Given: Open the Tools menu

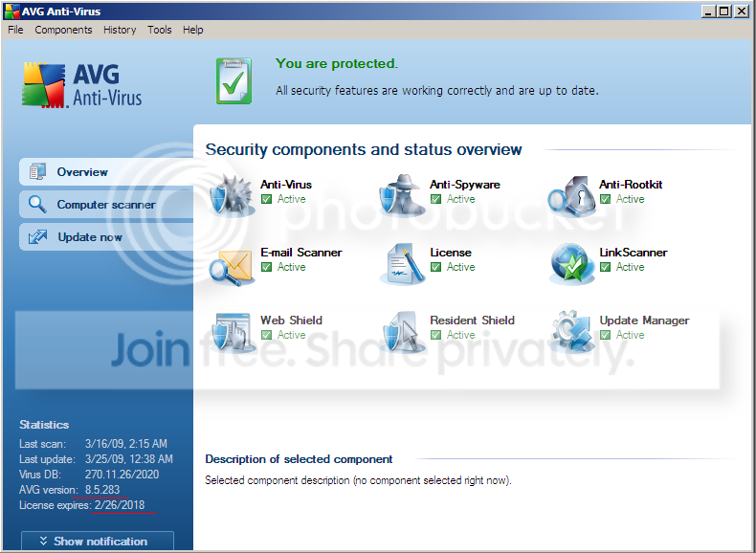Looking at the screenshot, I should (x=160, y=30).
